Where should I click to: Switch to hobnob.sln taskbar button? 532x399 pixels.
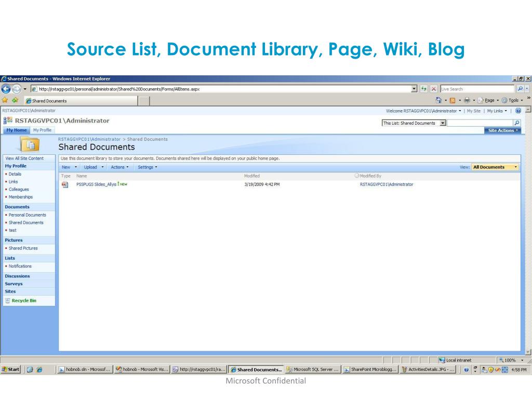tap(84, 369)
